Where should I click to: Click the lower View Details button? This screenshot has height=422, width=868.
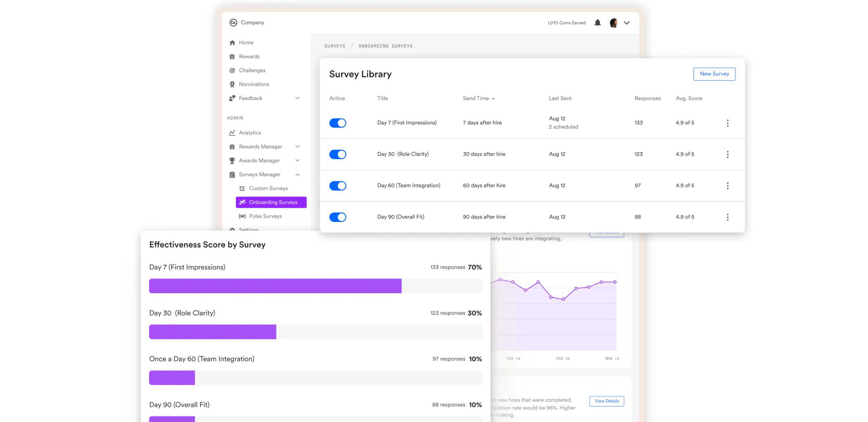tap(606, 401)
